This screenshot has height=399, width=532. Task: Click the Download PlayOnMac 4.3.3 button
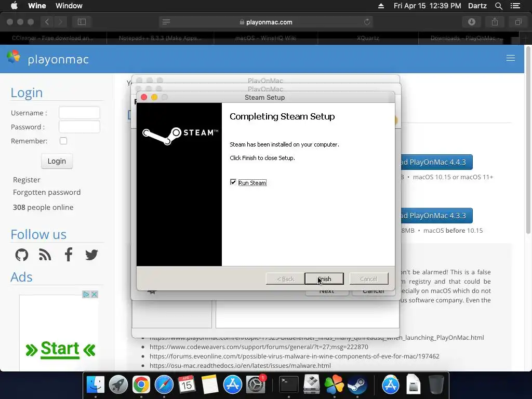tap(437, 216)
